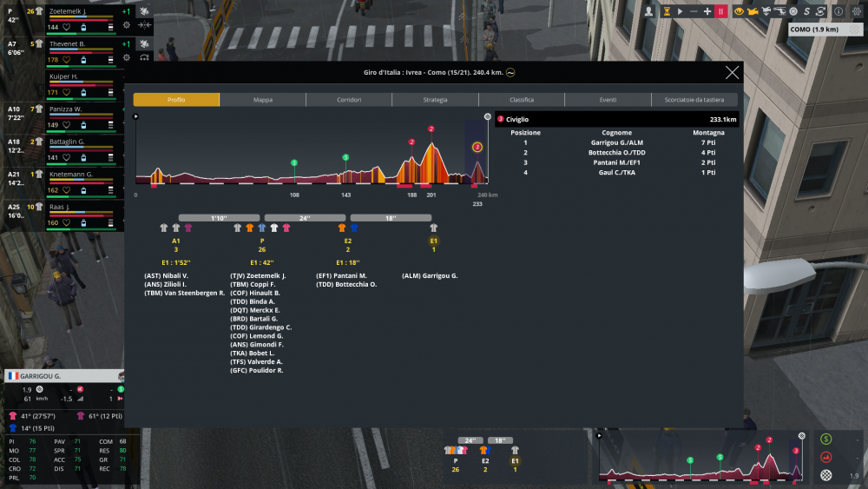Click the COMO (1.9 km) finish indicator

click(x=825, y=30)
